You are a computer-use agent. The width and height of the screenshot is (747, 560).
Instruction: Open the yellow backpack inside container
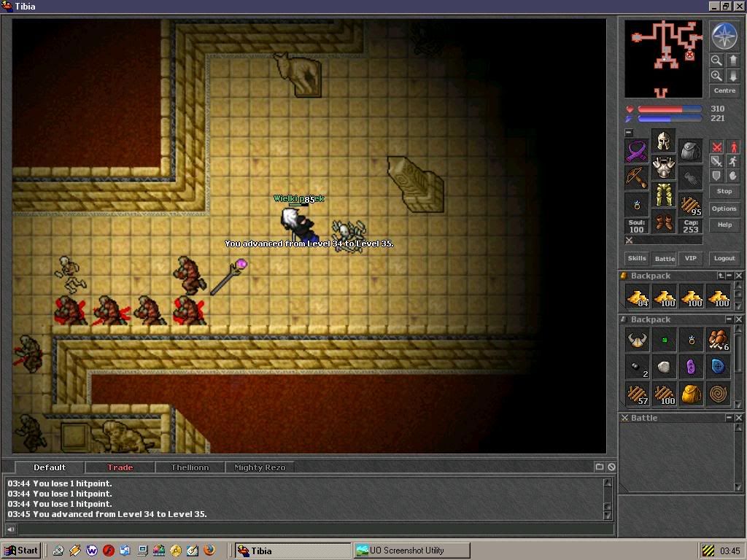coord(692,394)
